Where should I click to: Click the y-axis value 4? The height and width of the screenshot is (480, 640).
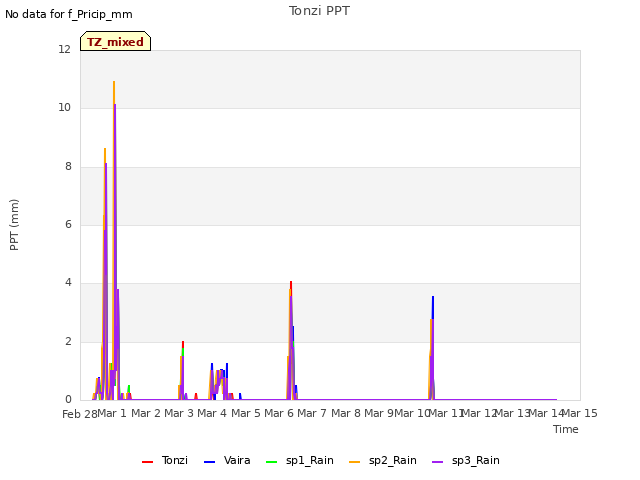point(68,282)
